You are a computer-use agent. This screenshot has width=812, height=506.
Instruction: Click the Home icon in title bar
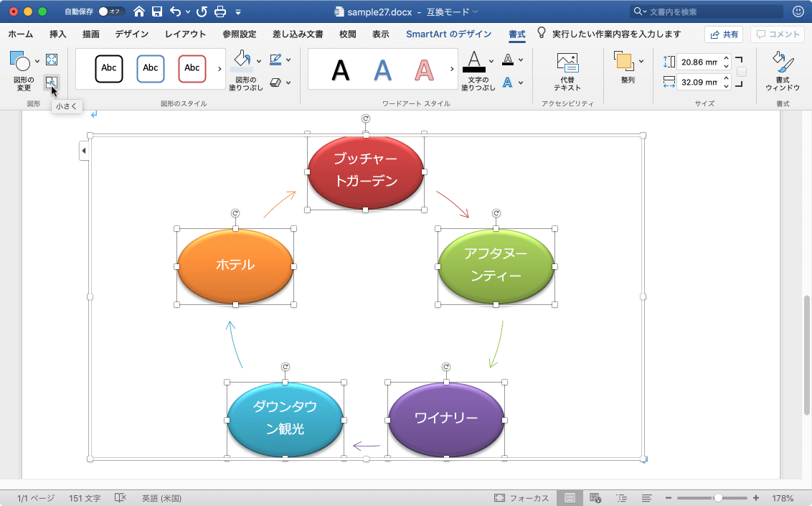point(138,11)
